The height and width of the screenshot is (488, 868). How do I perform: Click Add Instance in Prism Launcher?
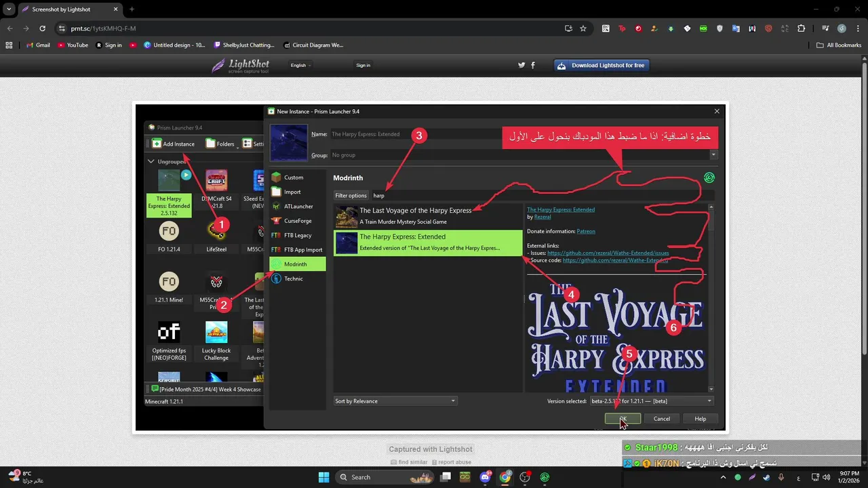coord(174,144)
